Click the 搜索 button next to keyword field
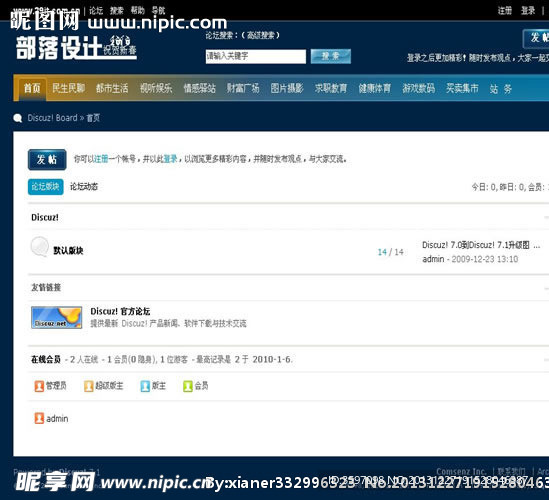Viewport: 549px width, 500px height. coord(331,56)
